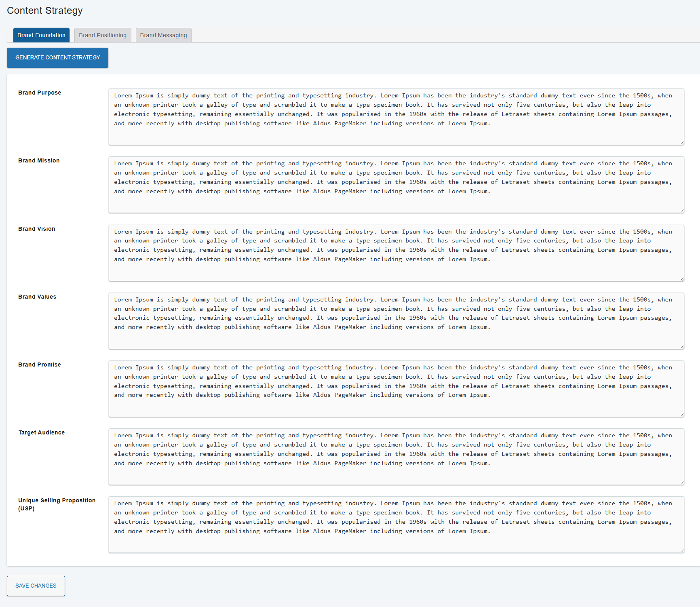Click the Unique Selling Proposition (USP) label
700x607 pixels.
[57, 504]
